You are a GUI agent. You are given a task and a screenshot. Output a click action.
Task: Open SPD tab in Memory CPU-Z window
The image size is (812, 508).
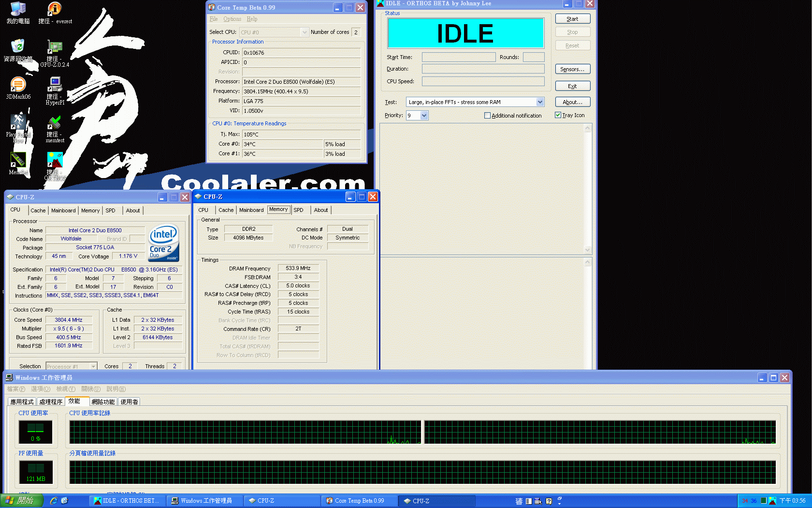point(298,210)
